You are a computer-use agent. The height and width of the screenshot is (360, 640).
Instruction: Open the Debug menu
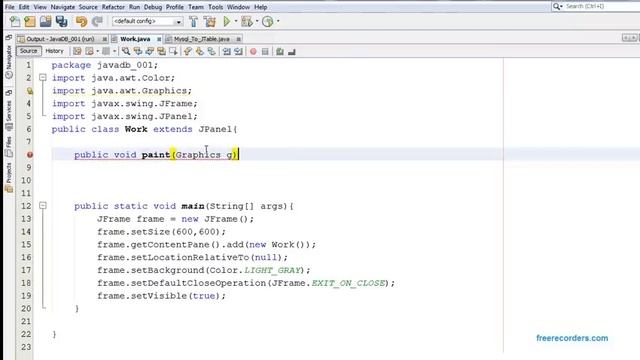[x=153, y=7]
